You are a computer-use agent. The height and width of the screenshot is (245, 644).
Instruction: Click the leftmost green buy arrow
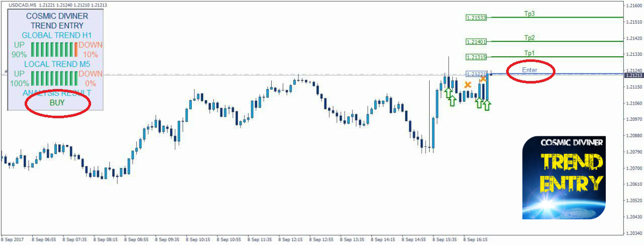coord(448,92)
